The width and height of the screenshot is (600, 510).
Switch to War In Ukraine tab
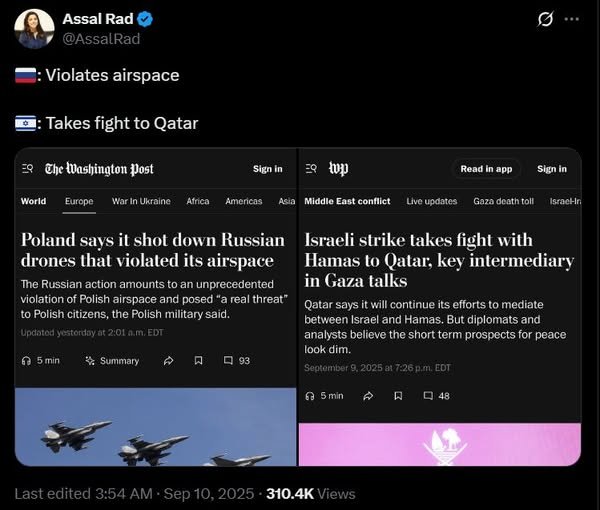point(141,201)
